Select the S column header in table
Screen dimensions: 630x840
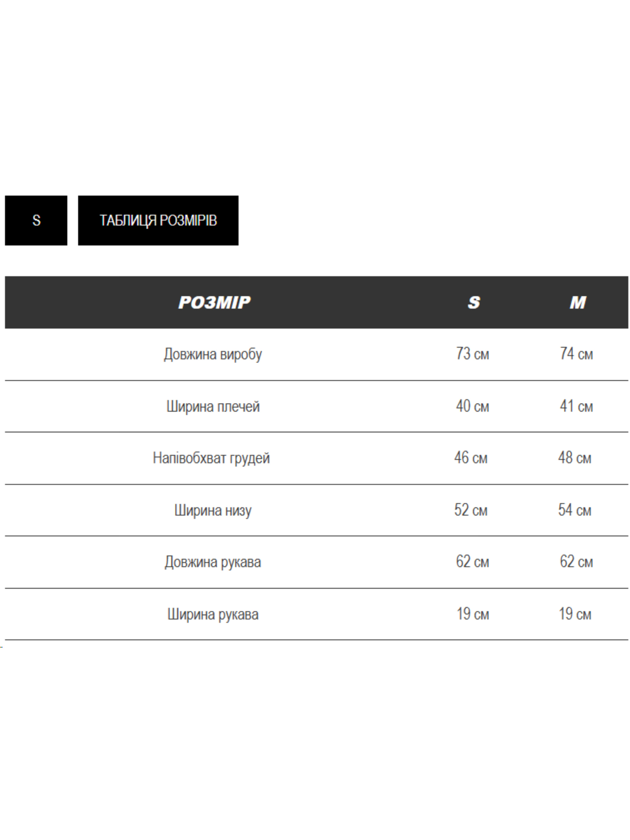(x=474, y=302)
